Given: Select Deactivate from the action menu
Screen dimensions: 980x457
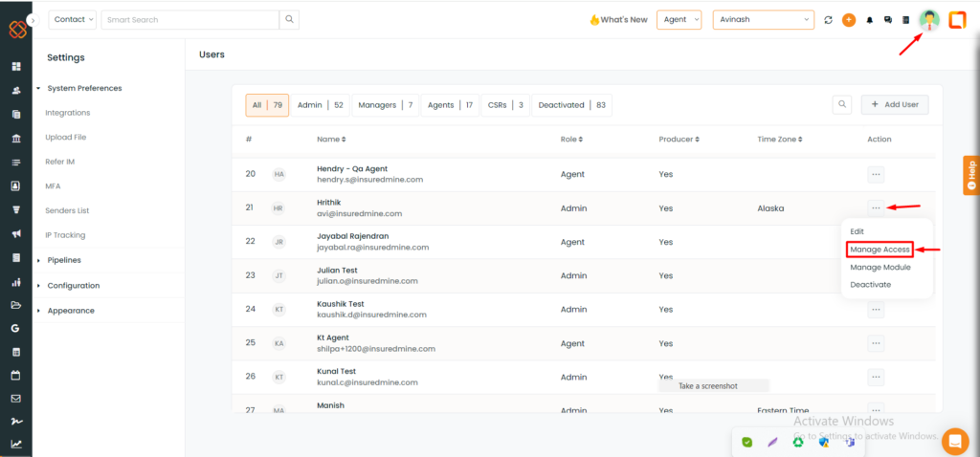Looking at the screenshot, I should [871, 285].
